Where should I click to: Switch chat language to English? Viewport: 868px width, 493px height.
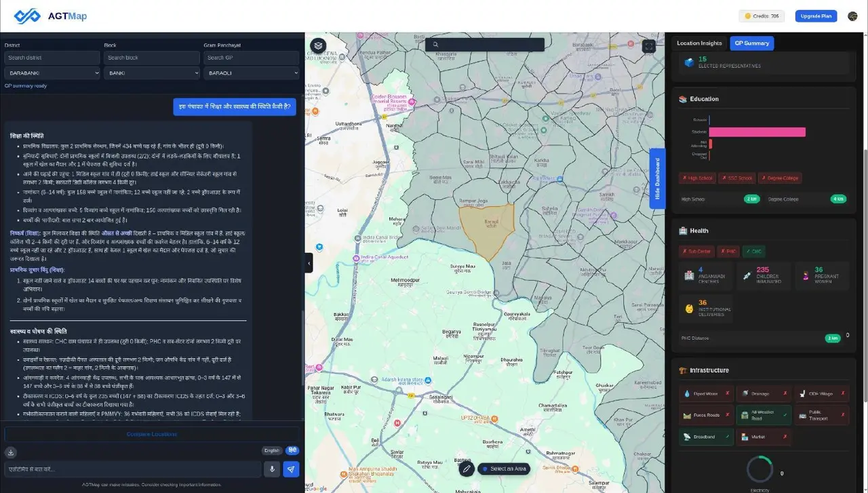[271, 450]
